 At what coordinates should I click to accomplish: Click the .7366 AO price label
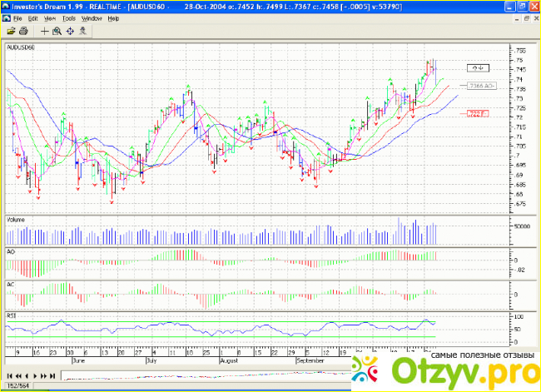[481, 86]
